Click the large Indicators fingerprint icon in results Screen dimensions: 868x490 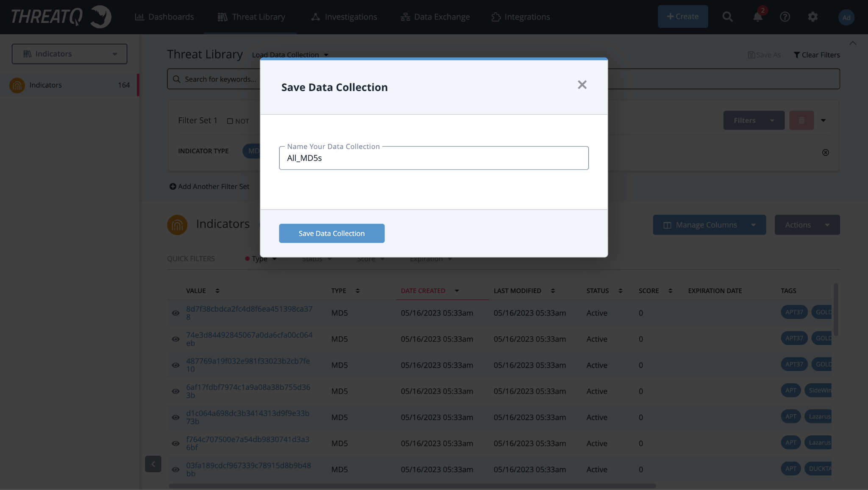click(177, 224)
